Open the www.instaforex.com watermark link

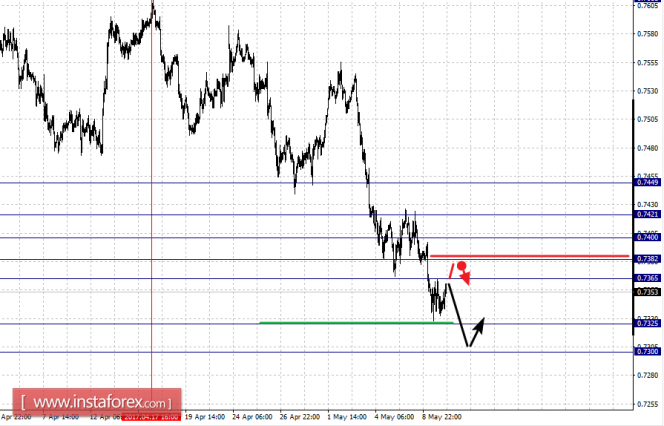pyautogui.click(x=97, y=402)
